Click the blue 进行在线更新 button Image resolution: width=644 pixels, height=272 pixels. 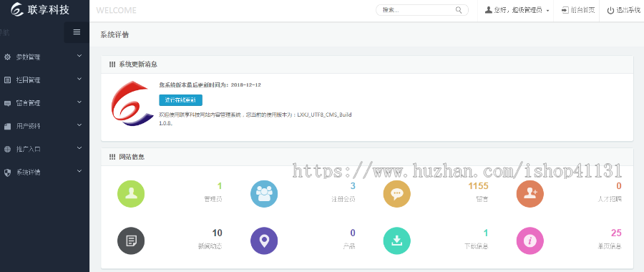[181, 99]
